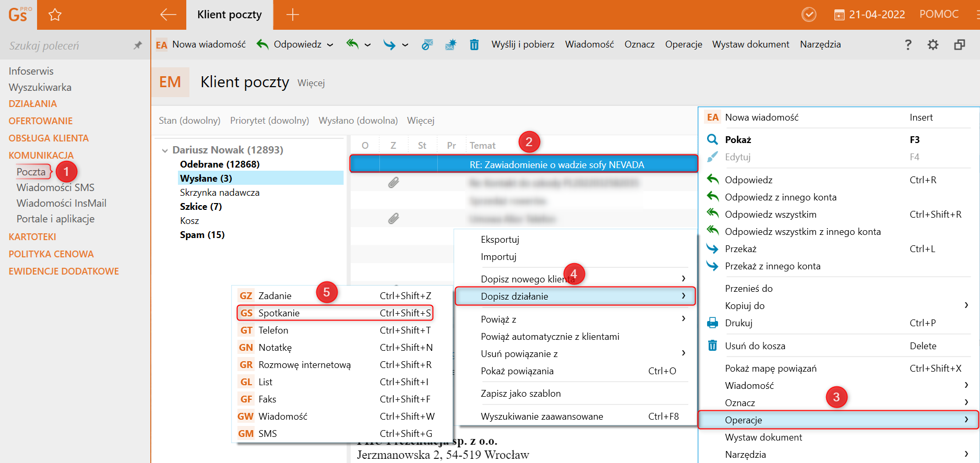Click the favorites star icon
The height and width of the screenshot is (463, 980).
click(55, 15)
